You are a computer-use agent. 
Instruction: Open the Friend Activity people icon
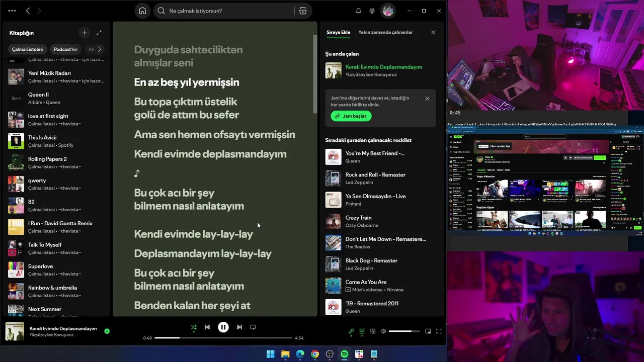[372, 11]
